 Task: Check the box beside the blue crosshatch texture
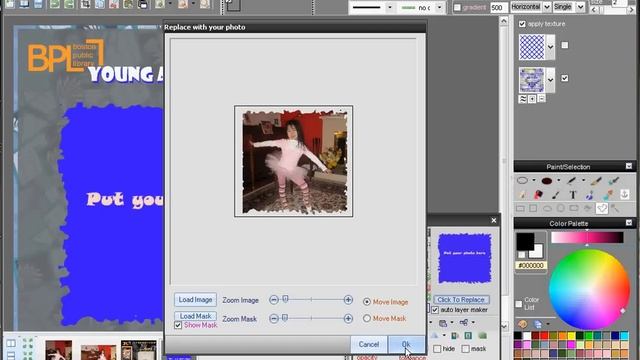(x=564, y=45)
